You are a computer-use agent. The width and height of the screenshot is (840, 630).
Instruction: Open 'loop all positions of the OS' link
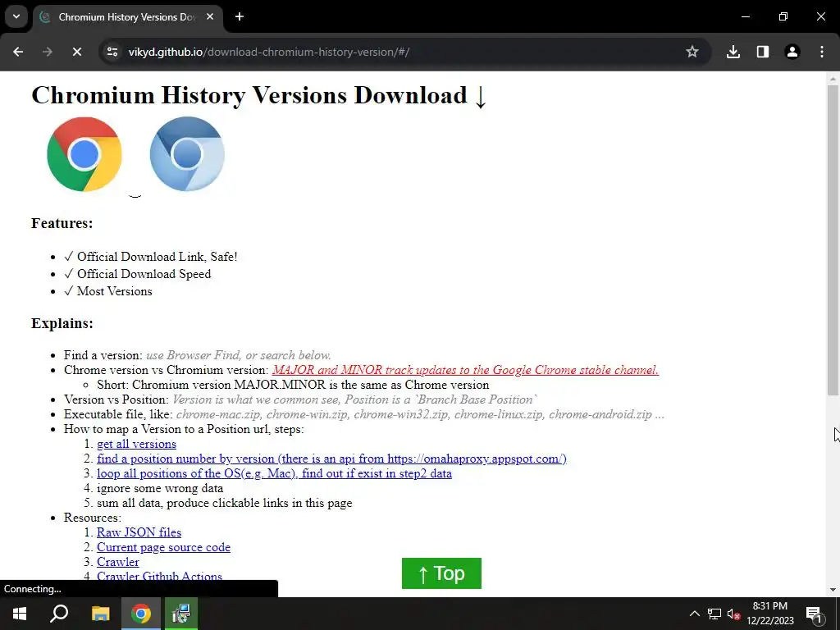(x=274, y=473)
